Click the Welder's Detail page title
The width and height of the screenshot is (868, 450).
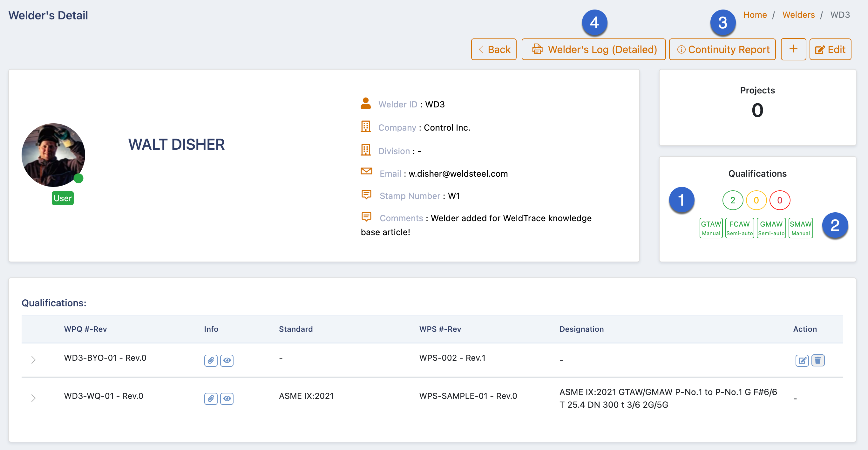point(48,15)
